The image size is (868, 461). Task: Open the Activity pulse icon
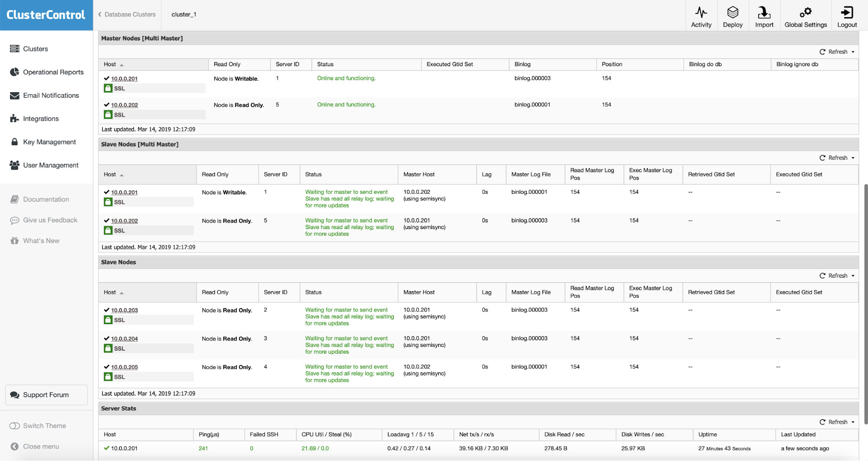(x=701, y=12)
